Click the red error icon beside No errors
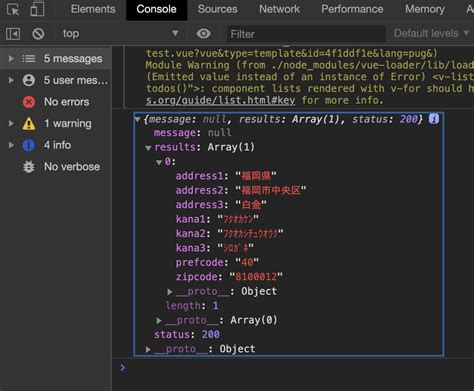 pos(29,102)
